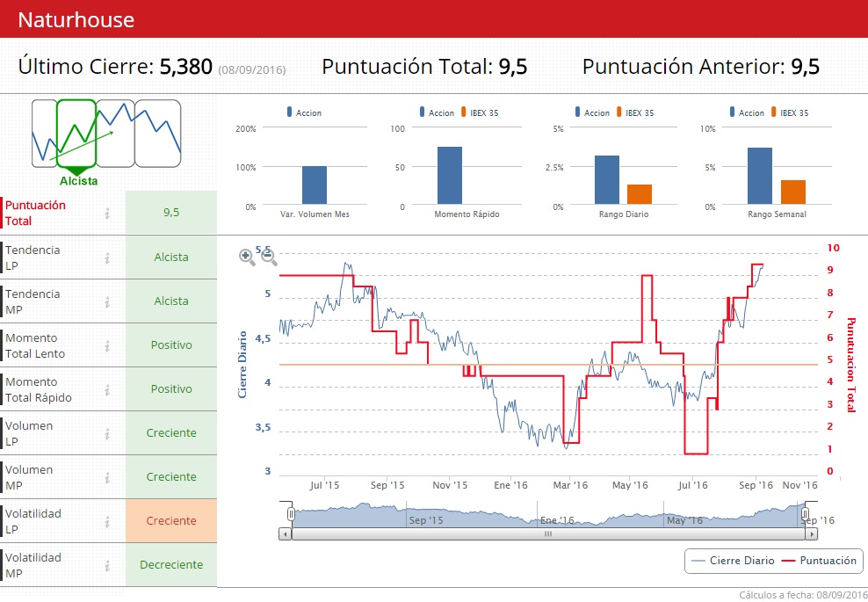
Task: Open info icon for Volatilidad MP row
Action: (107, 565)
